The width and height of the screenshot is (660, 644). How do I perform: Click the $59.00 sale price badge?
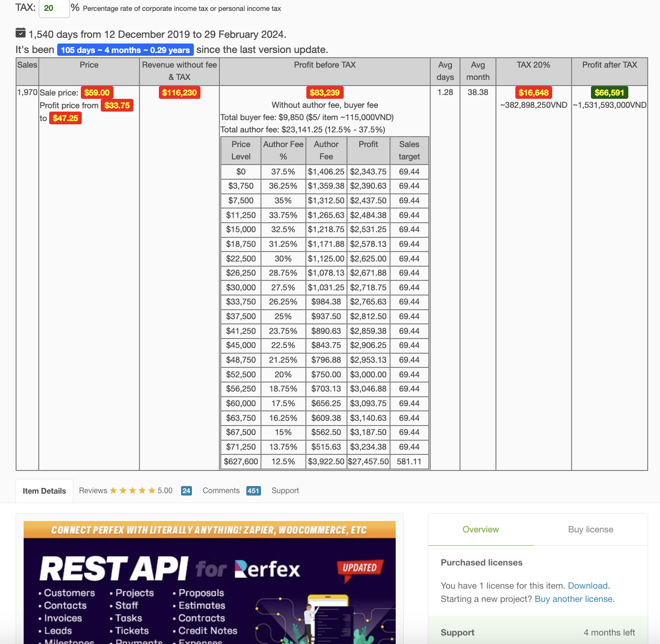(x=97, y=93)
